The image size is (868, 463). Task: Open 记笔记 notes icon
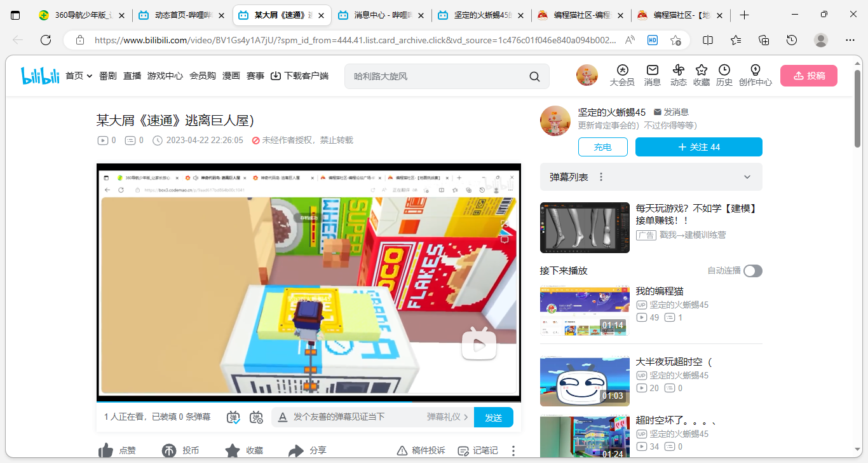463,450
